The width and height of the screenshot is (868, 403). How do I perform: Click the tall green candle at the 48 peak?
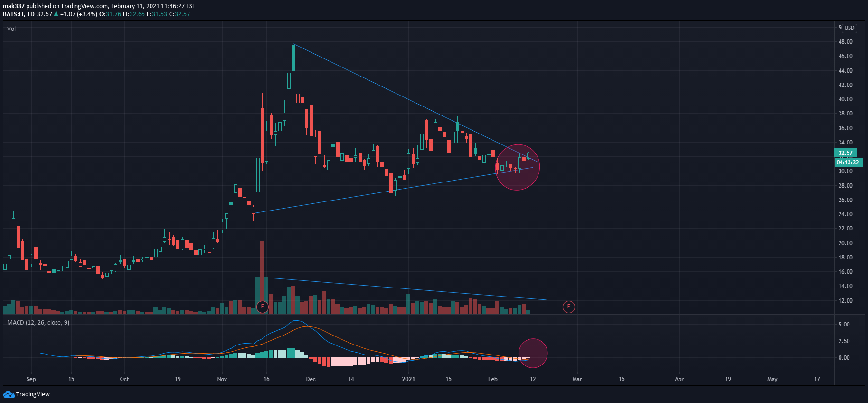pyautogui.click(x=293, y=57)
